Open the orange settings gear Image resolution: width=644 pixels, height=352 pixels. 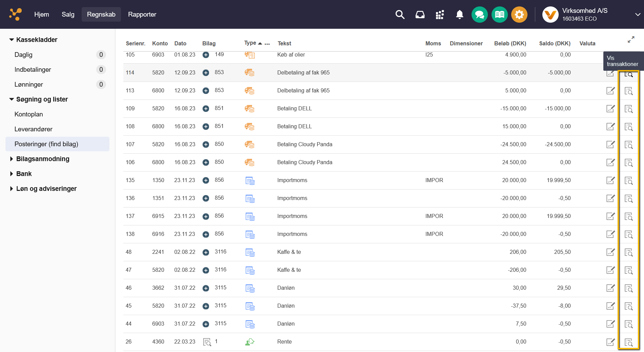point(519,15)
